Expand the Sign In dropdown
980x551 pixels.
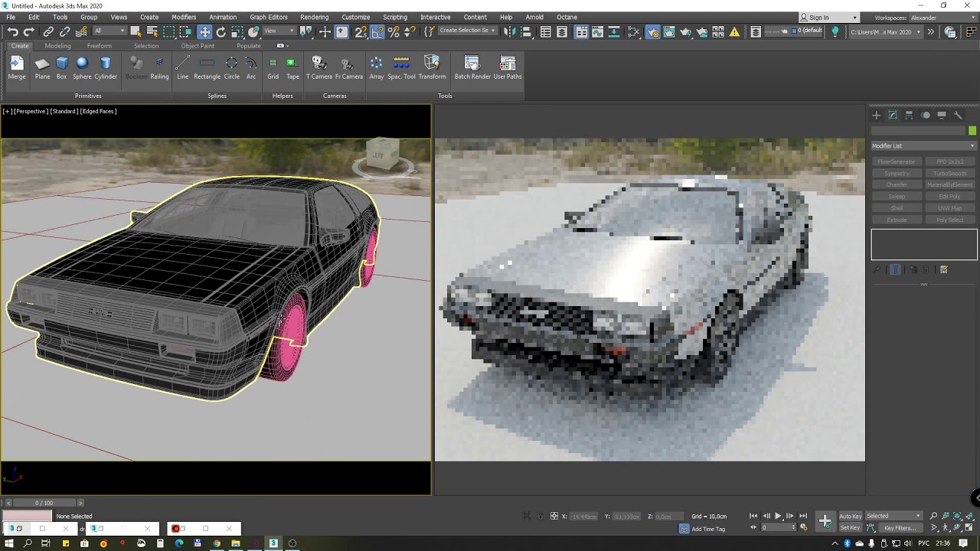click(x=829, y=18)
